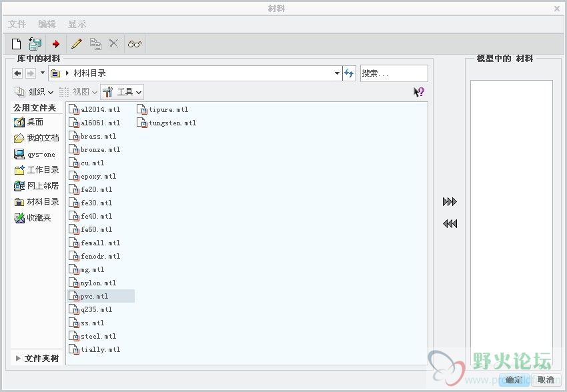567x392 pixels.
Task: Open navigation history dropdown arrow
Action: [x=42, y=73]
